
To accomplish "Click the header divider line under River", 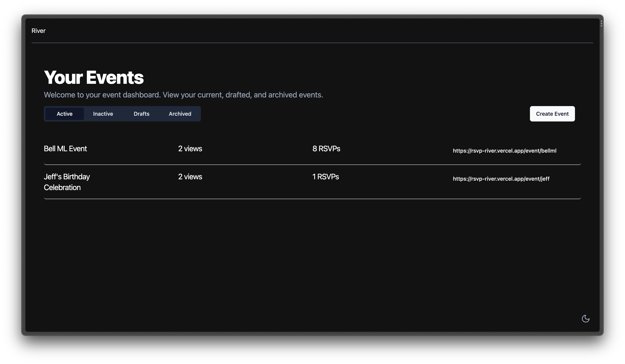I will pos(312,43).
